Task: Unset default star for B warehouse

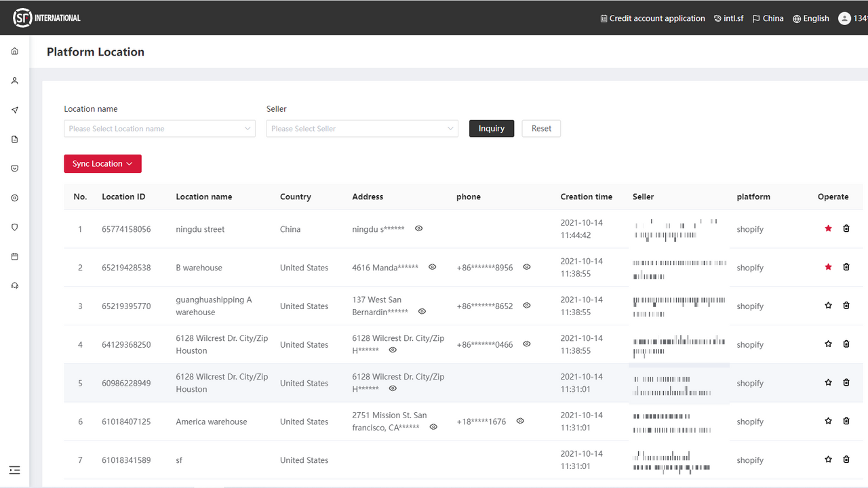Action: [x=828, y=267]
